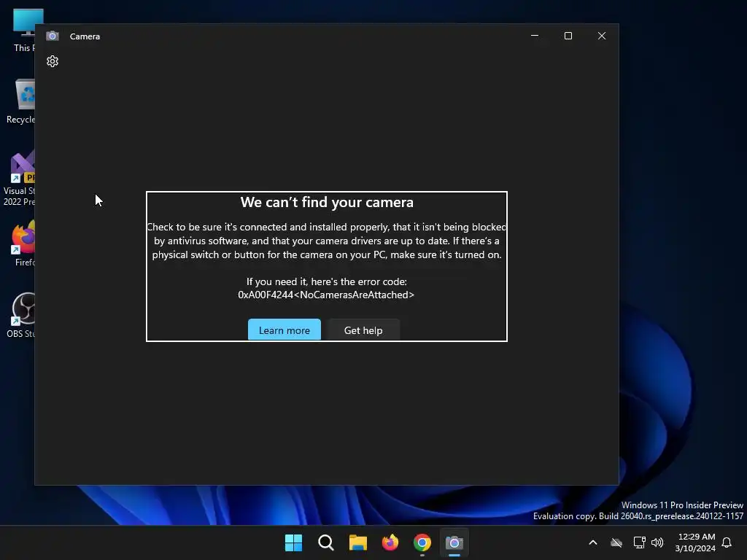The height and width of the screenshot is (560, 747).
Task: Select Firefox desktop shortcut
Action: (23, 244)
